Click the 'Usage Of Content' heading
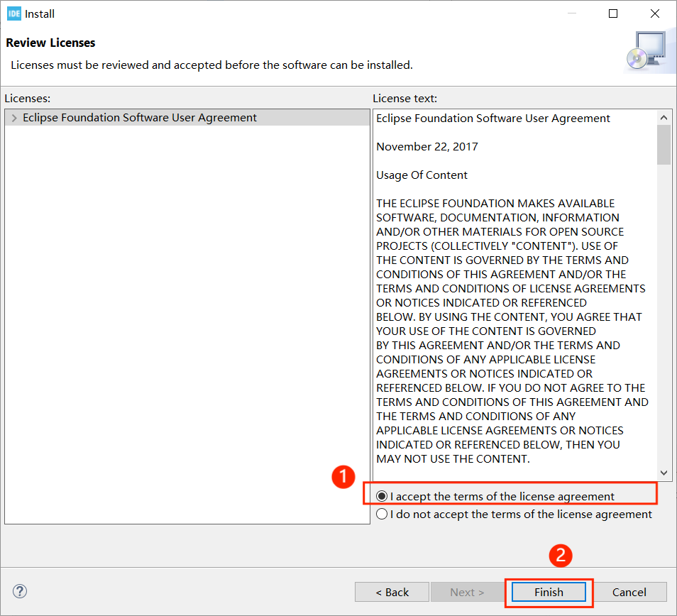Screen dimensions: 677x616 point(422,175)
